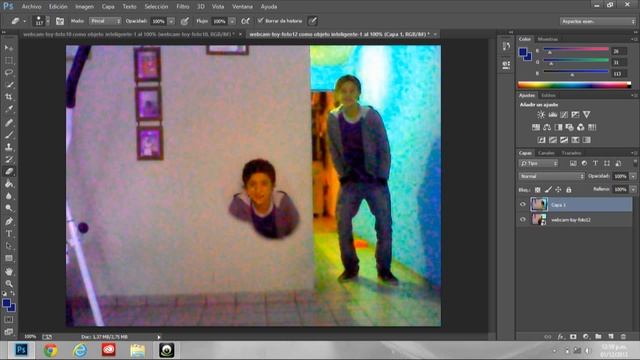Toggle lock image pixels
The image size is (640, 360).
[x=548, y=190]
